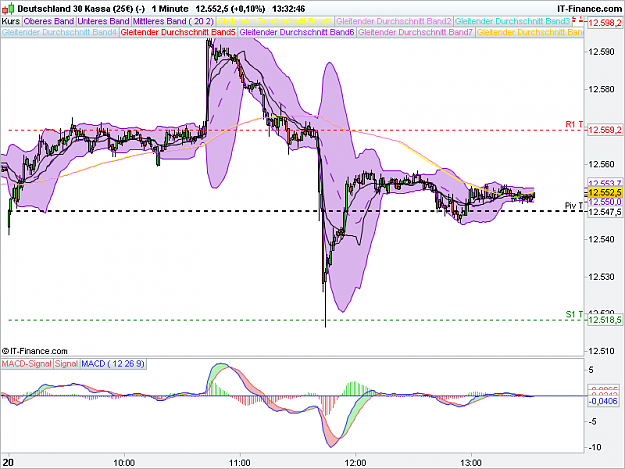Click the MACD-Signal indicator label

[27, 364]
